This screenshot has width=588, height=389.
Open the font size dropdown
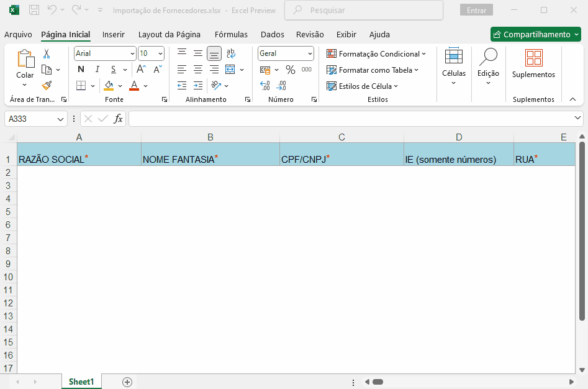coord(160,53)
